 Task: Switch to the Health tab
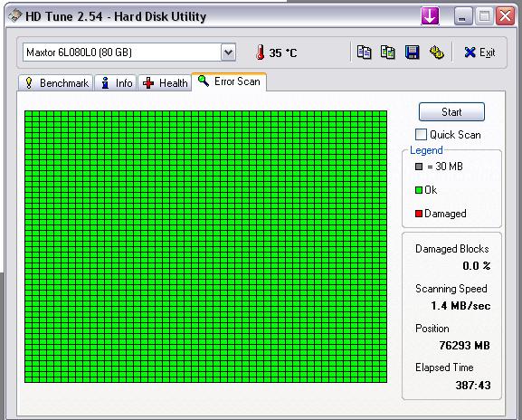(x=165, y=82)
